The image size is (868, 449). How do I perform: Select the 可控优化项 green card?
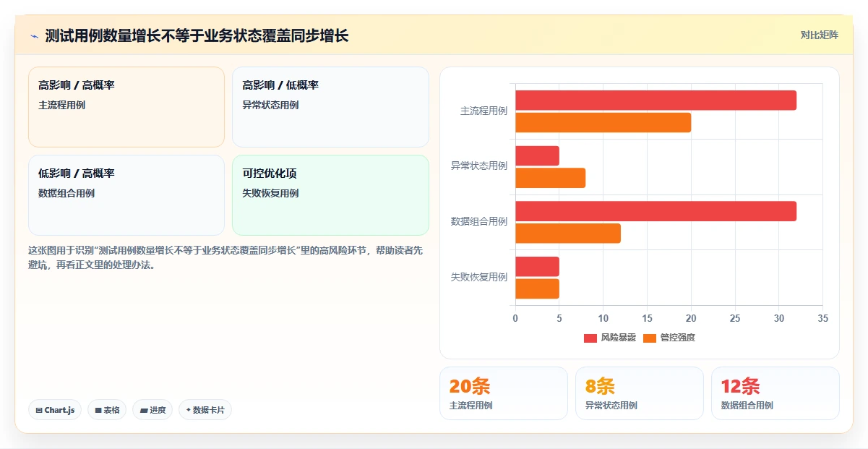330,195
